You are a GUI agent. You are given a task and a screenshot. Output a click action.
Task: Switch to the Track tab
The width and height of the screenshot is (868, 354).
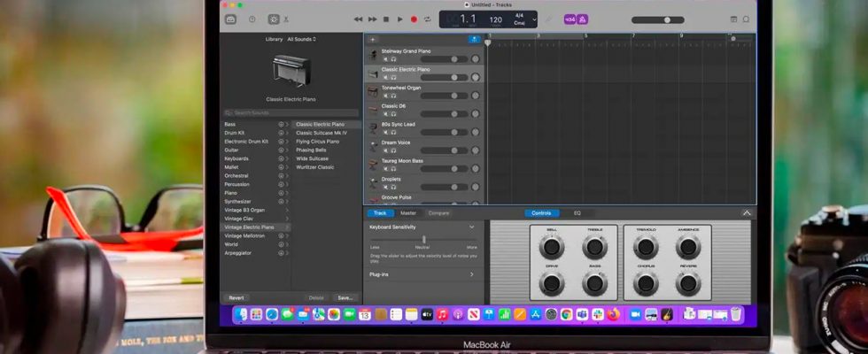point(380,213)
